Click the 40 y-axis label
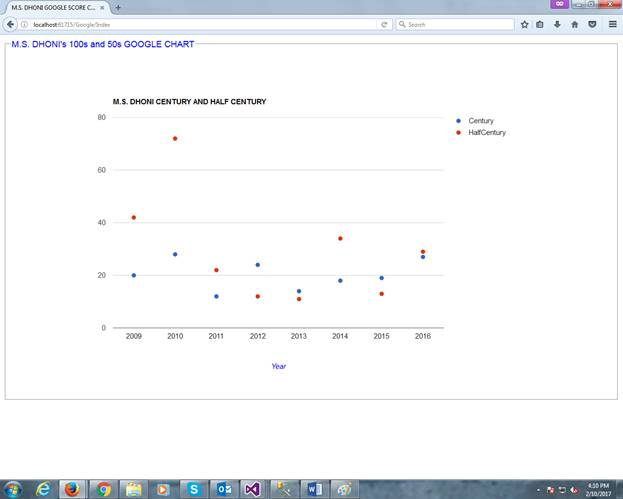623x499 pixels. point(102,222)
